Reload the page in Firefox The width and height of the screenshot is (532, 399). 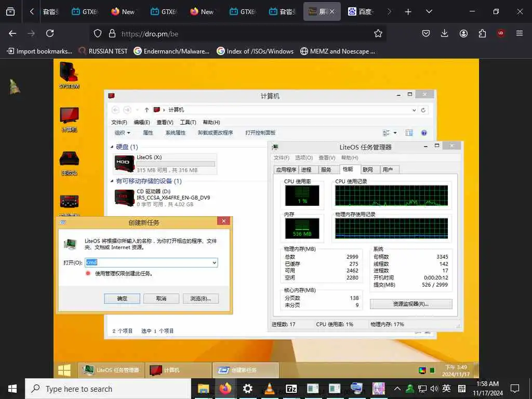50,33
